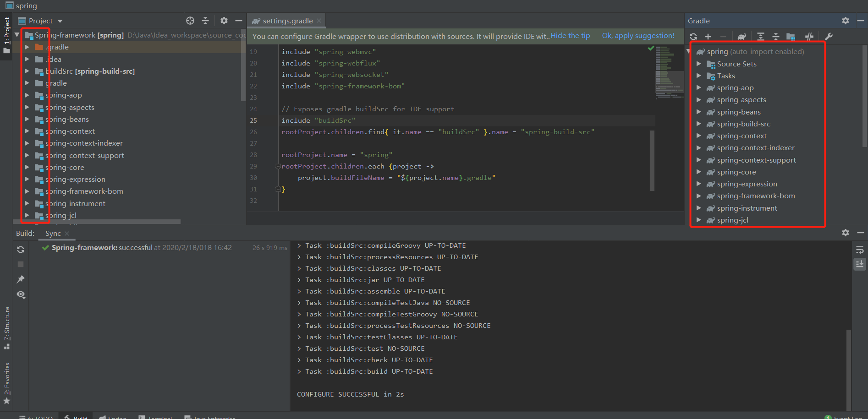
Task: Click the stop square in Build panel
Action: coord(21,264)
